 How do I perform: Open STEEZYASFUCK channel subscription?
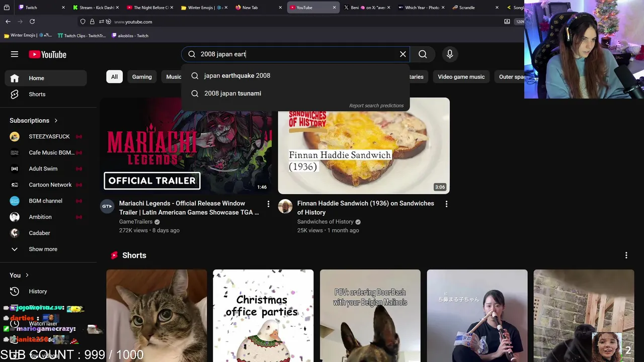click(46, 137)
